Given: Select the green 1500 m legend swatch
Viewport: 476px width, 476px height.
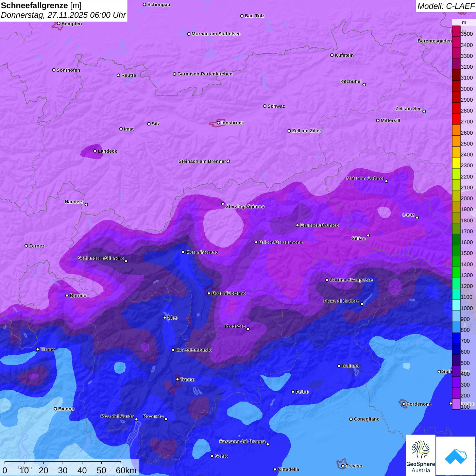Looking at the screenshot, I should 456,250.
